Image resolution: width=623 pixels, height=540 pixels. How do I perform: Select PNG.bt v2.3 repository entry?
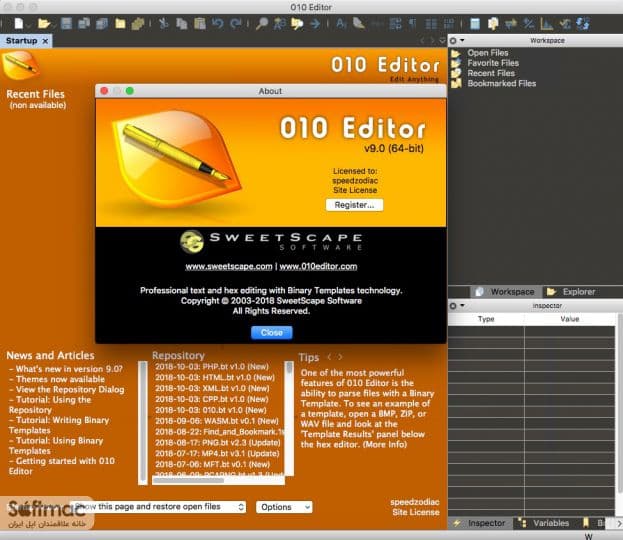click(x=217, y=443)
